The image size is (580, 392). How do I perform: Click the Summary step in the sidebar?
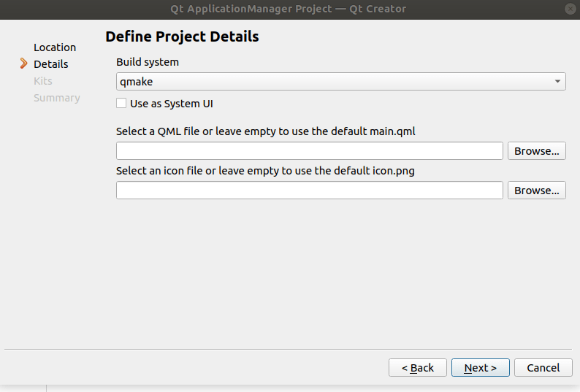[57, 98]
